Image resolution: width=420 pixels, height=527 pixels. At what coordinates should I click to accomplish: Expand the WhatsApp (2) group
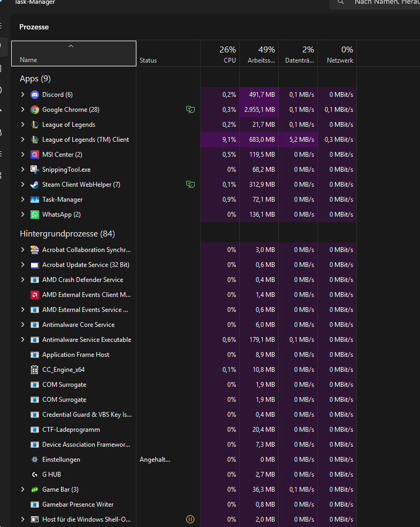pos(22,215)
